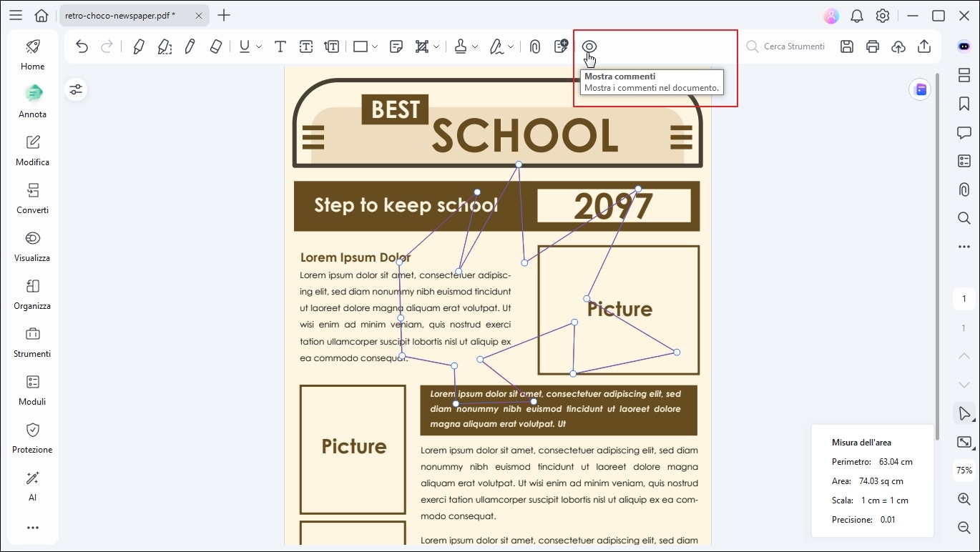Click the add note icon

pos(561,46)
